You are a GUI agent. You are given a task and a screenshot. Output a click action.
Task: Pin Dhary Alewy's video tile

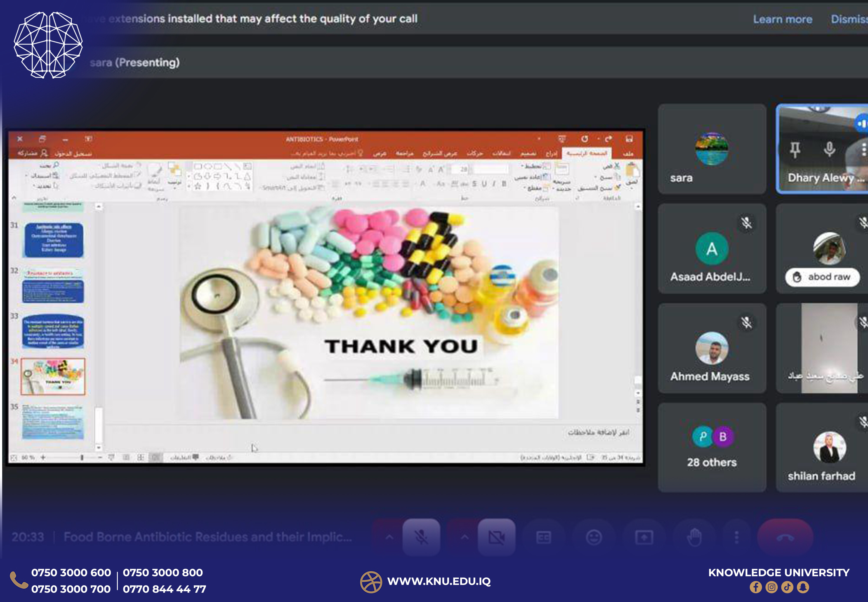795,150
